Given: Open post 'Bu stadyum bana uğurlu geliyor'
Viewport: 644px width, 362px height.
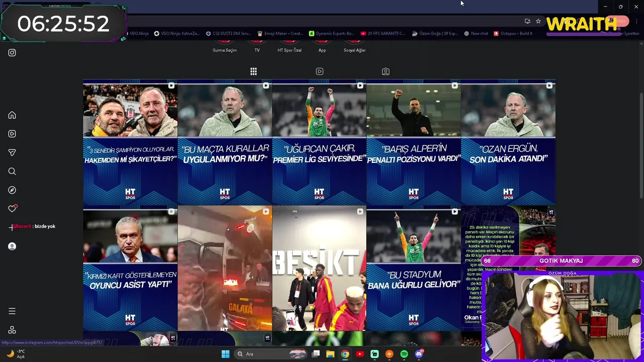Looking at the screenshot, I should coord(414,268).
